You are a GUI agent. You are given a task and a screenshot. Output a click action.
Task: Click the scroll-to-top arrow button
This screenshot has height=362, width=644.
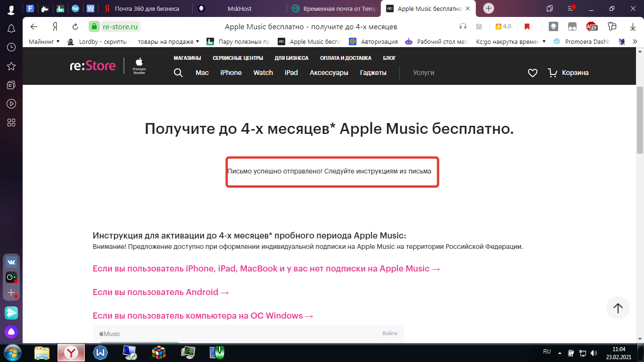click(x=618, y=308)
